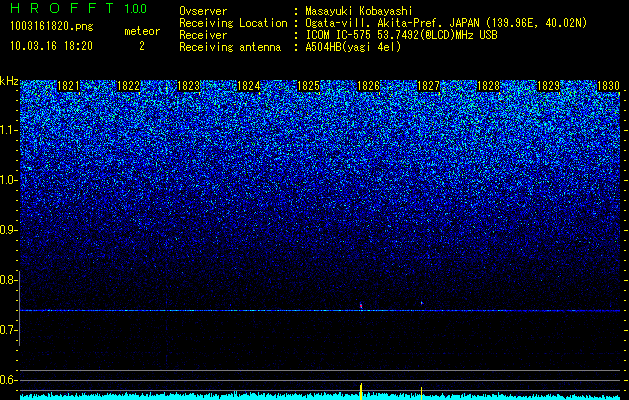629x400 pixels.
Task: Select the file name 1003161820.png
Action: point(52,27)
